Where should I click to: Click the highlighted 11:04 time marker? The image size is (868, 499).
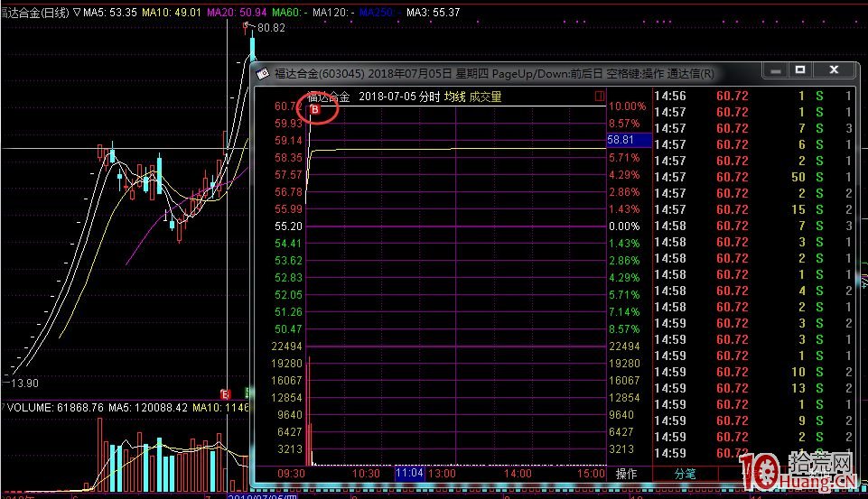(410, 473)
